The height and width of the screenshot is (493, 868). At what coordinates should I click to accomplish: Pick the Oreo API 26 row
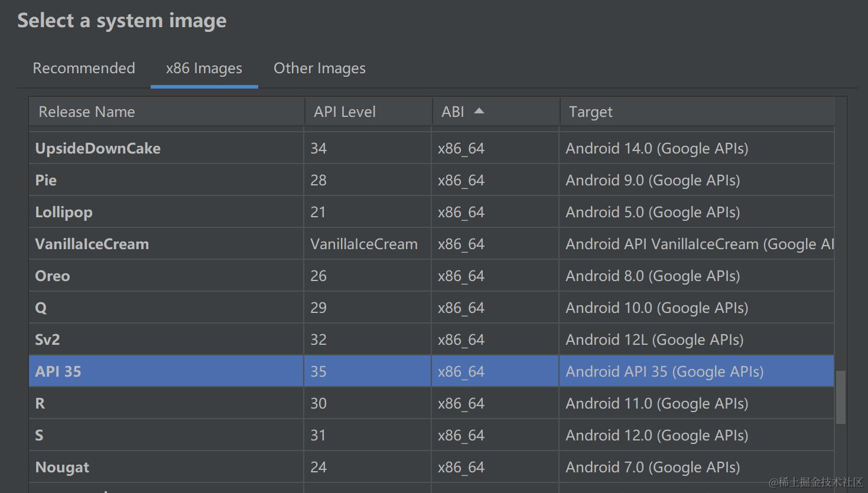coord(431,276)
